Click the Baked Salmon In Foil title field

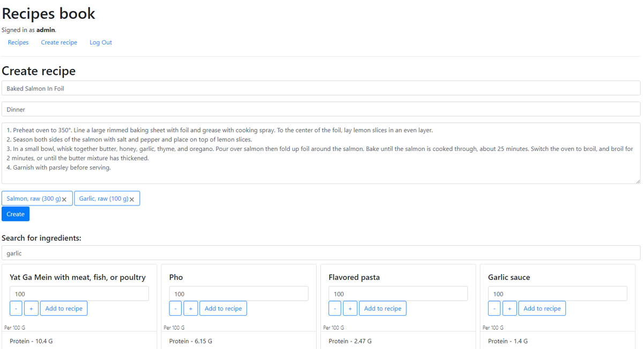click(x=321, y=88)
